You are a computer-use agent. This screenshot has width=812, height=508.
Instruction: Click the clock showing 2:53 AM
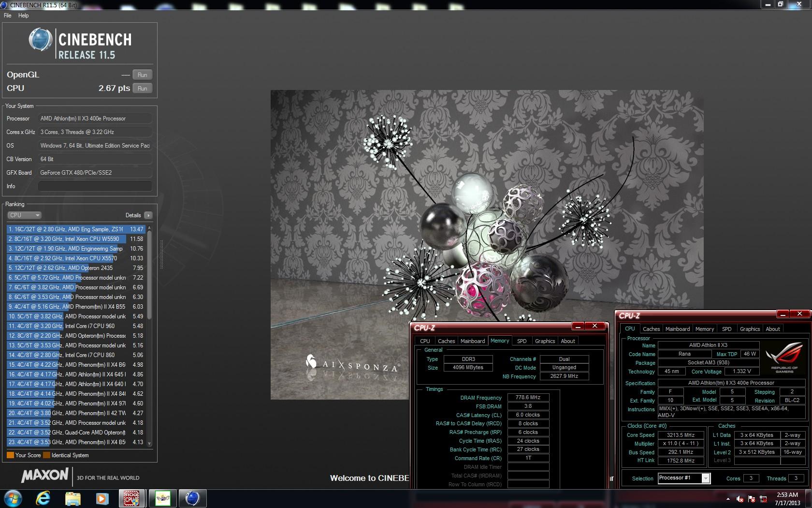click(787, 495)
